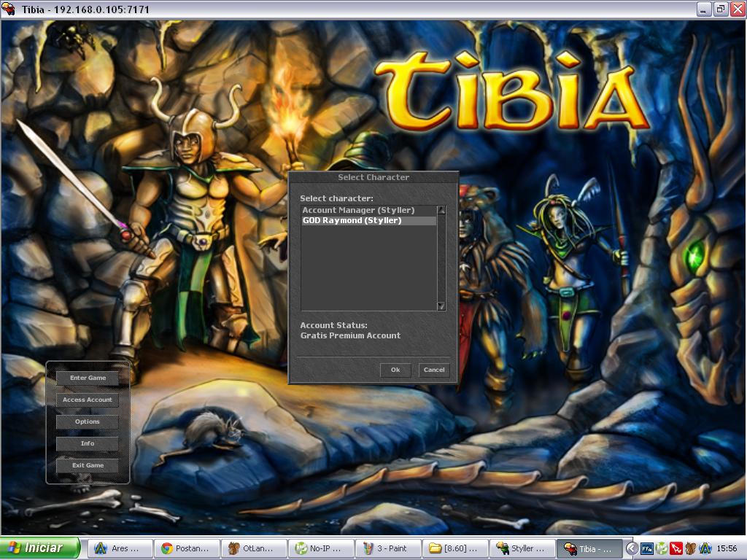This screenshot has height=560, width=747.
Task: Click the Tibia title bar icon
Action: point(9,9)
